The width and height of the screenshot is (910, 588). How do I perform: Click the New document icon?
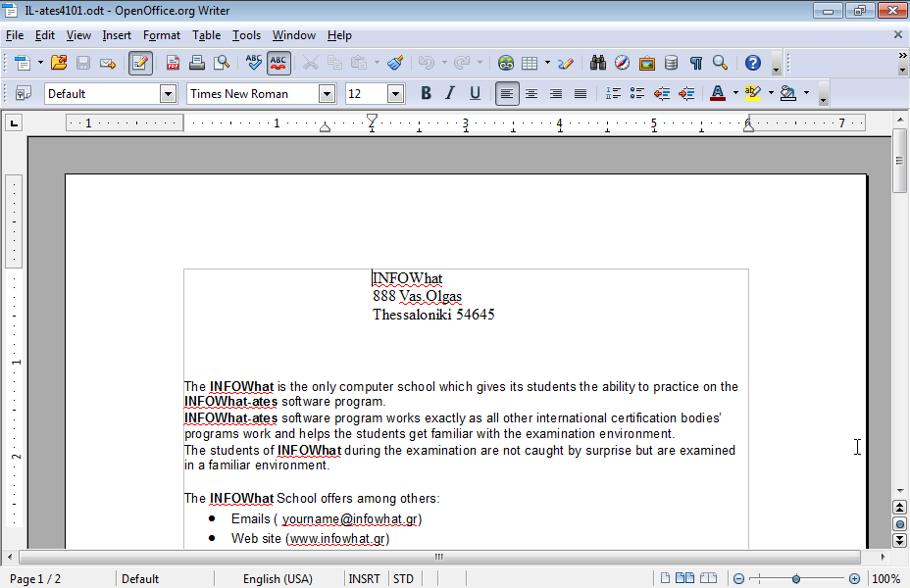pos(22,63)
